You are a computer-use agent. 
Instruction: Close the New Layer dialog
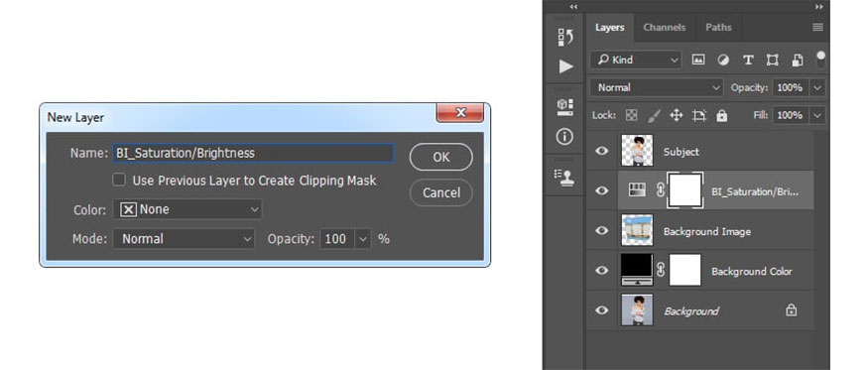coord(460,113)
